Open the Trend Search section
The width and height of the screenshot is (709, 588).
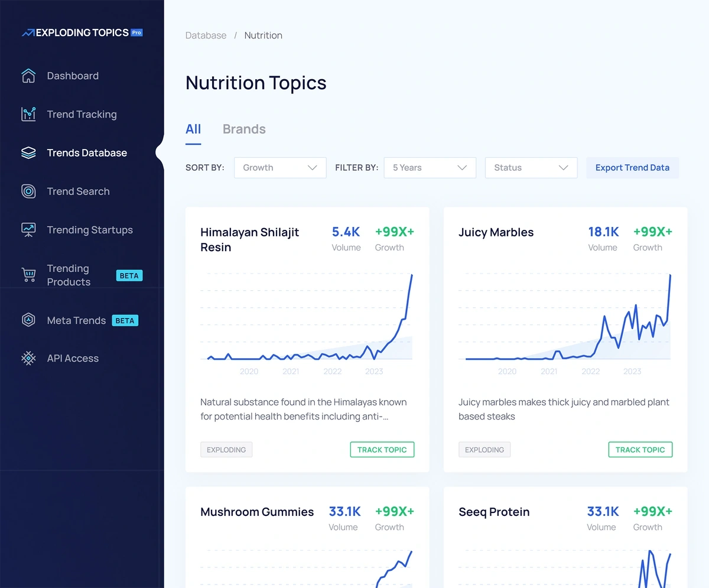pos(78,191)
